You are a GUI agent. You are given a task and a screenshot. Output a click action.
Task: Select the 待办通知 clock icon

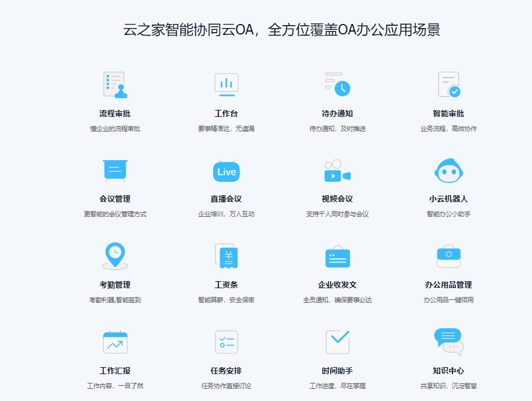[337, 84]
